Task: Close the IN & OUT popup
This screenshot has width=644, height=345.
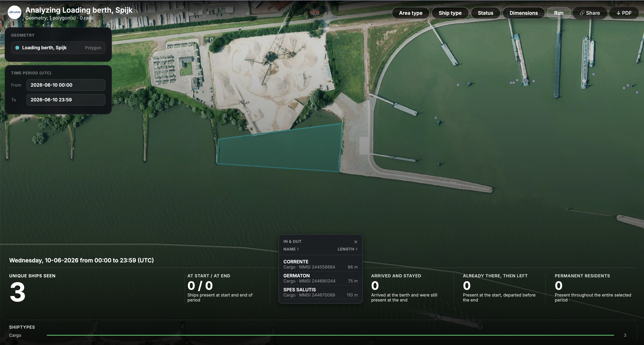Action: (356, 242)
